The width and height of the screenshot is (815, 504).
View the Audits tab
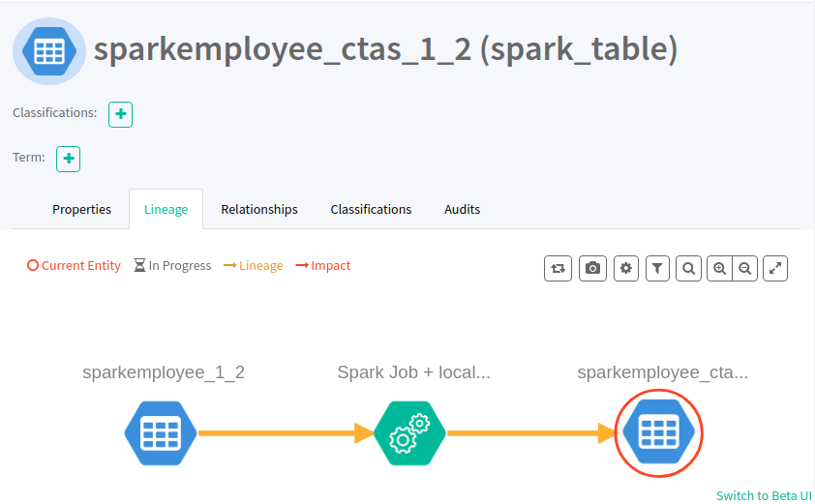pyautogui.click(x=462, y=209)
